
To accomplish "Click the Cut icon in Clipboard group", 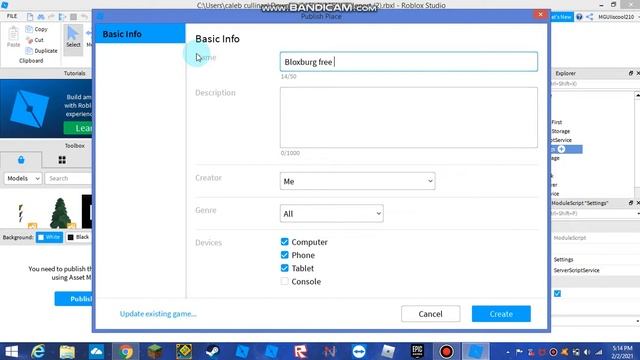I will tap(29, 40).
